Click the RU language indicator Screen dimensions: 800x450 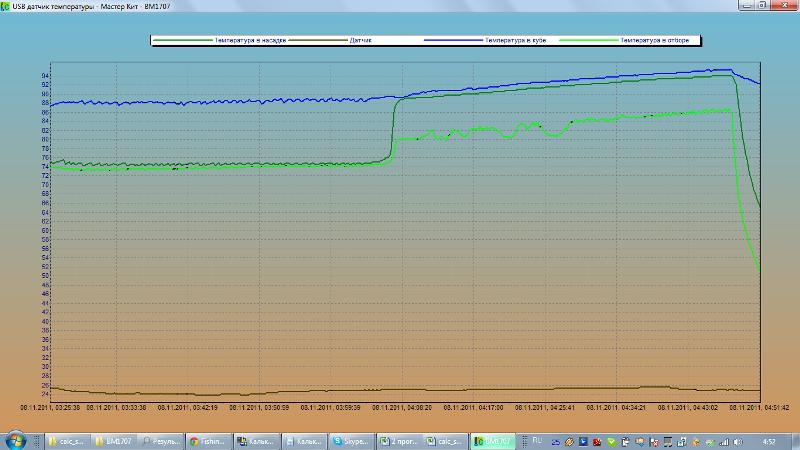(x=536, y=440)
